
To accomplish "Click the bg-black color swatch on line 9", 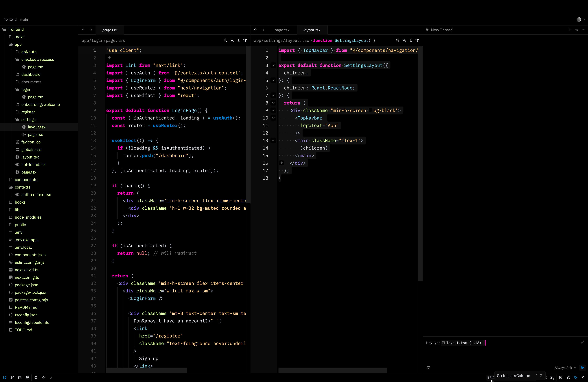I will click(x=370, y=110).
